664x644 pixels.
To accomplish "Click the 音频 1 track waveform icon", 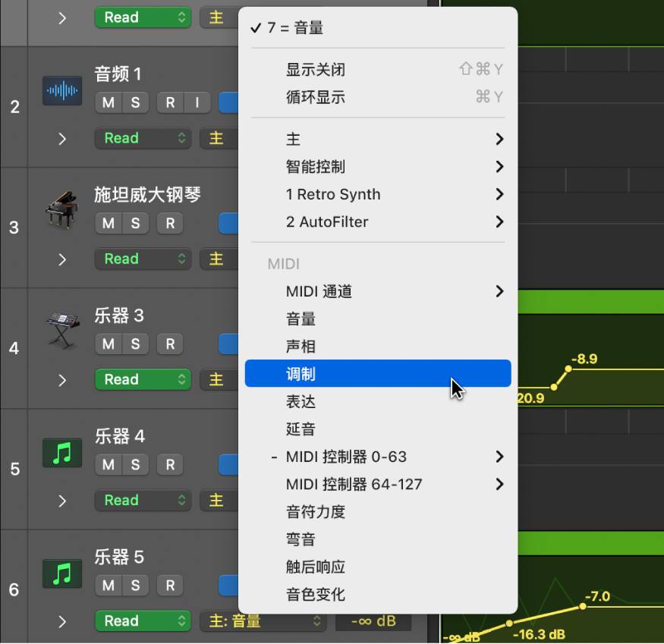I will click(x=61, y=91).
